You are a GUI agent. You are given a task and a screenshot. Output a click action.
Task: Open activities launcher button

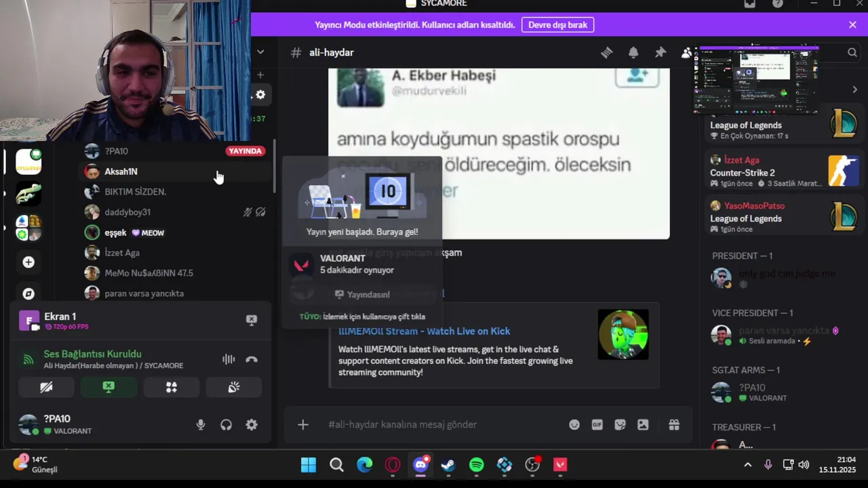point(171,387)
